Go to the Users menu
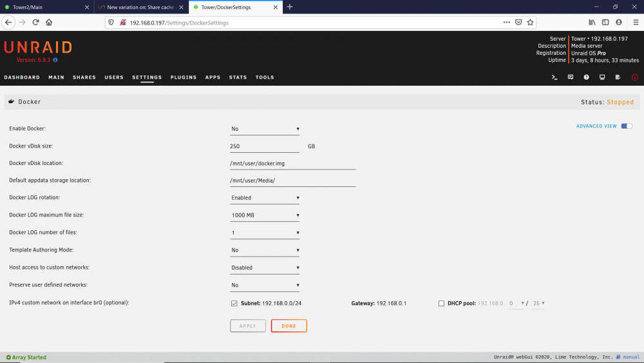 coord(114,77)
